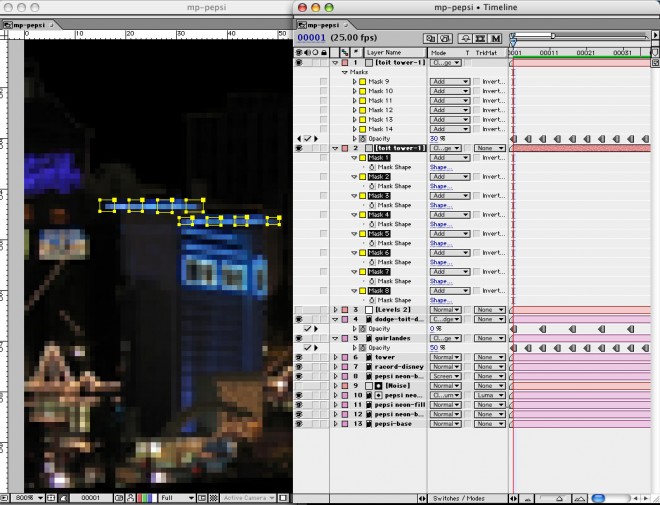
Task: Click the current time 00001 display
Action: click(311, 38)
